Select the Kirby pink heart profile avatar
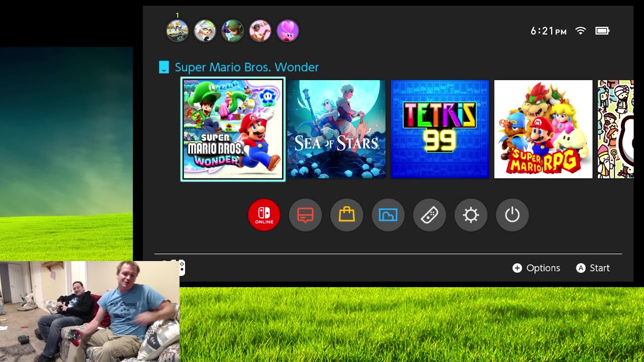The width and height of the screenshot is (644, 362). coord(288,31)
